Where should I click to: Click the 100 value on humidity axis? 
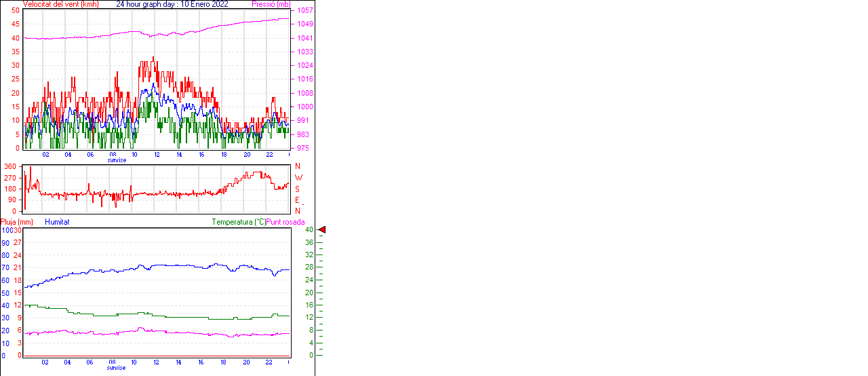click(x=7, y=230)
